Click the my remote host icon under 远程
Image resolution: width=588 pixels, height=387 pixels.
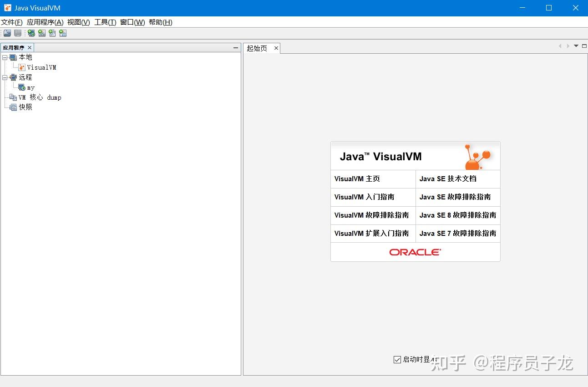(x=20, y=87)
